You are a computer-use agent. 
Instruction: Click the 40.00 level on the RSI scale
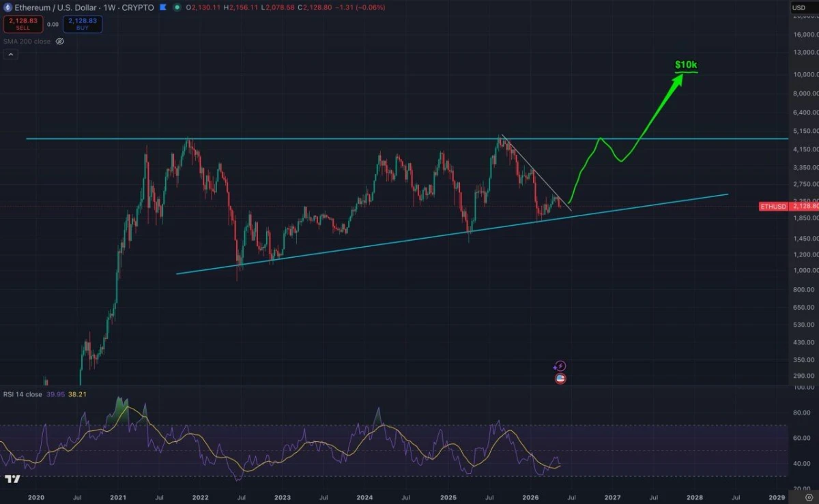(x=802, y=464)
